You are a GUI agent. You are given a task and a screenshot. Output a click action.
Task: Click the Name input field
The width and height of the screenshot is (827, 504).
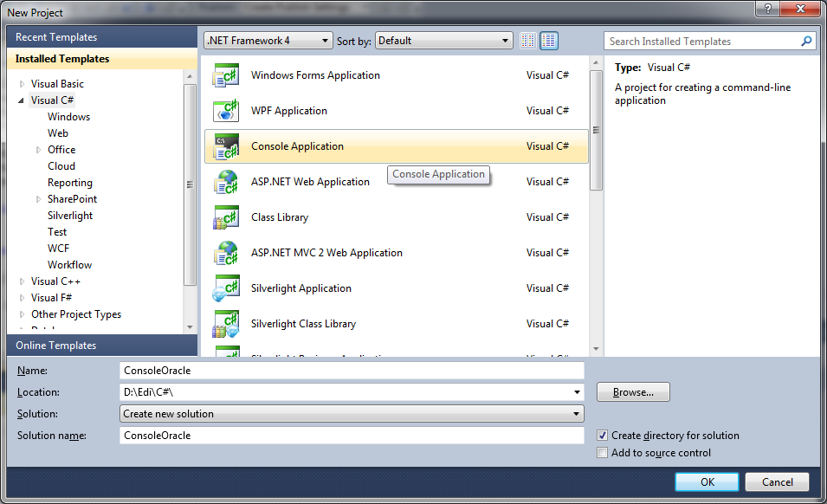[352, 371]
